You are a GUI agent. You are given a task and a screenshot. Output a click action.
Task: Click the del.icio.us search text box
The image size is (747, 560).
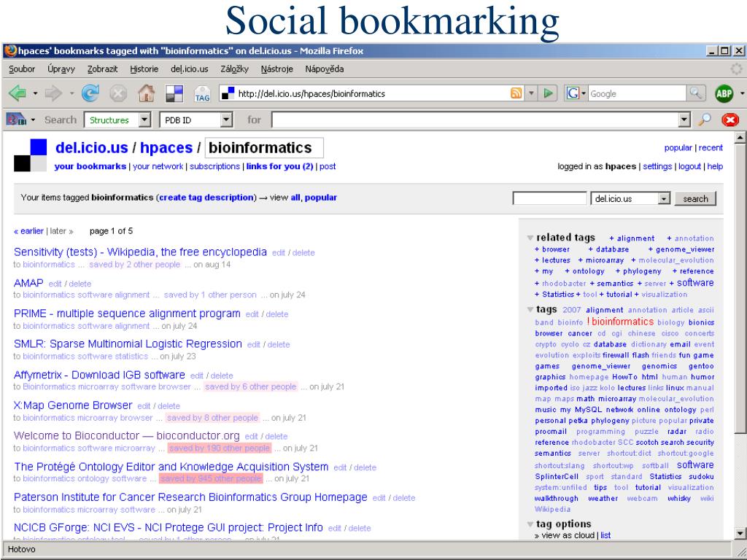pos(549,198)
